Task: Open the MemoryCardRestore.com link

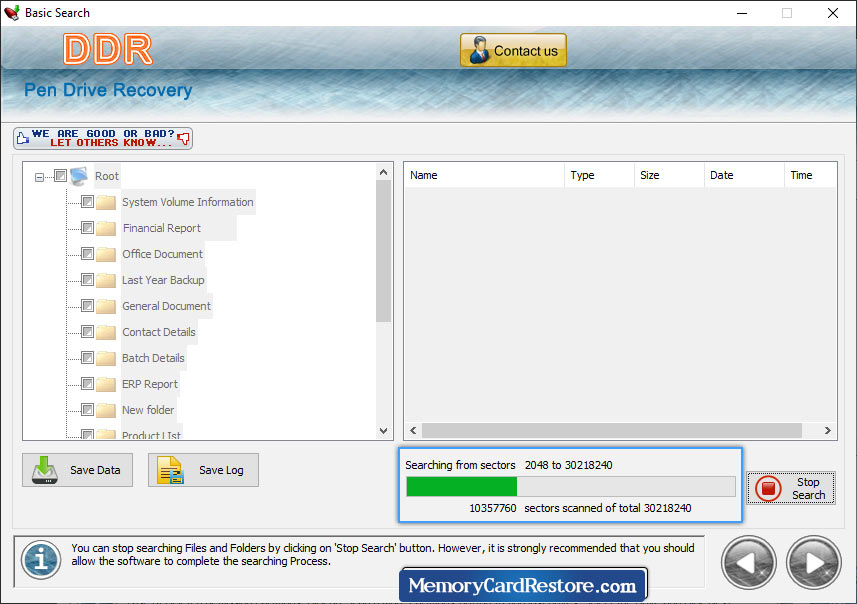Action: (524, 583)
